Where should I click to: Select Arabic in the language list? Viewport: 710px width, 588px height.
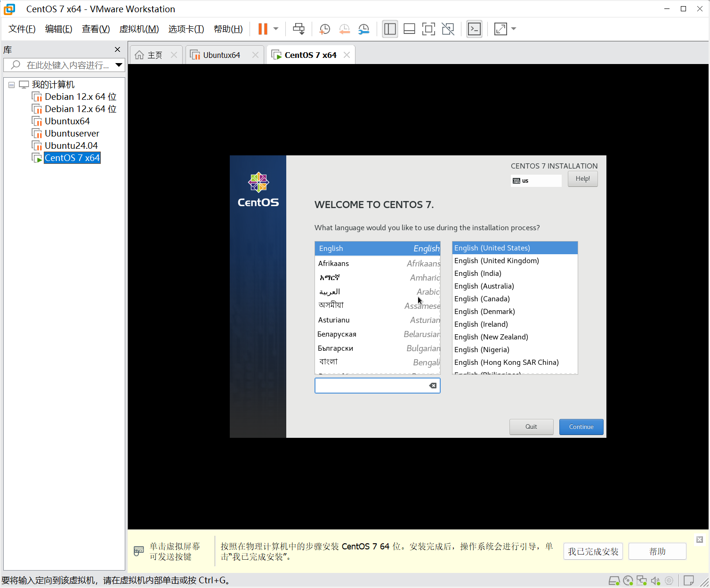pos(377,292)
